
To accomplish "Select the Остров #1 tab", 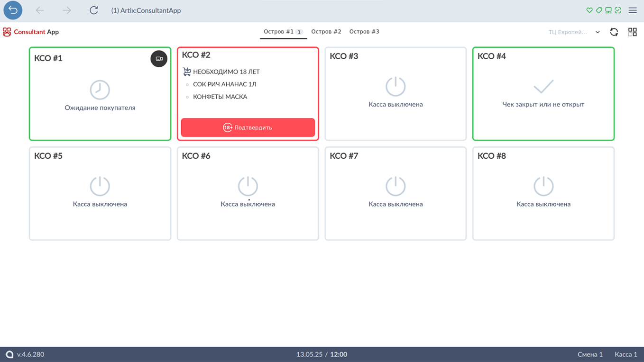I will [x=279, y=32].
